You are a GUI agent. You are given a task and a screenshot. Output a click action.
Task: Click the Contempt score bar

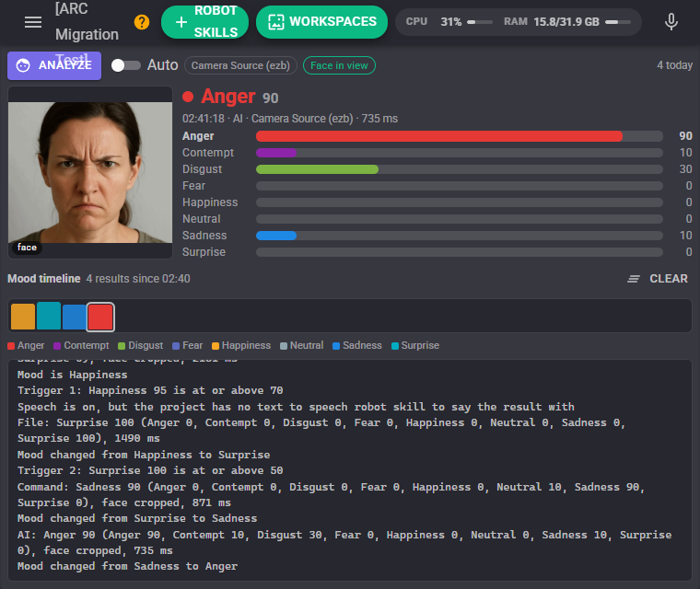tap(460, 153)
